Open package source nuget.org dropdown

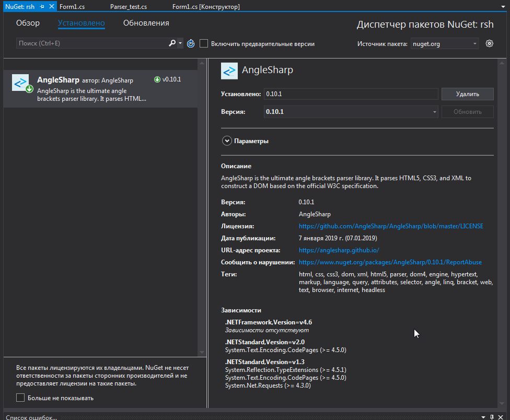click(x=445, y=44)
